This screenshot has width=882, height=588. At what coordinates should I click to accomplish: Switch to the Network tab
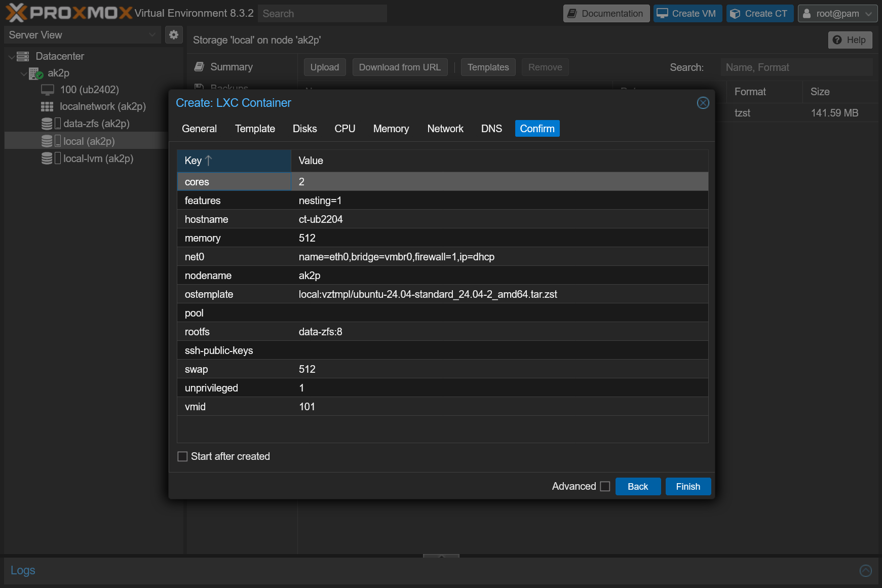tap(445, 129)
